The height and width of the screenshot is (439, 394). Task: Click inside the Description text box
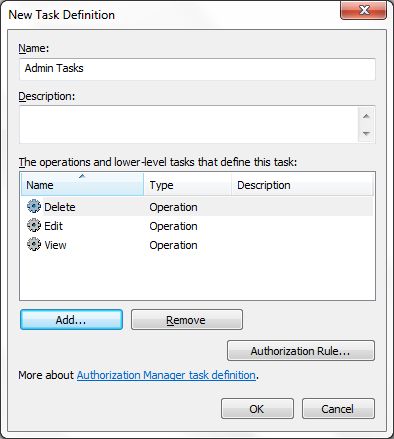pyautogui.click(x=189, y=125)
